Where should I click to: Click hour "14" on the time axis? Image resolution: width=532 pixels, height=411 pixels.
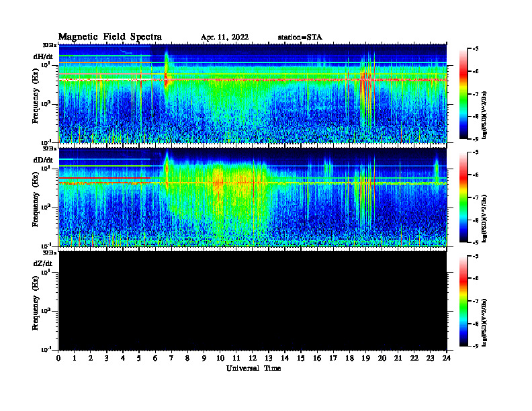285,359
